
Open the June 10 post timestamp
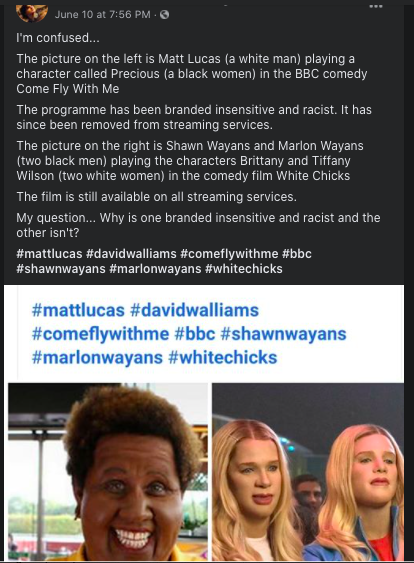[x=102, y=14]
